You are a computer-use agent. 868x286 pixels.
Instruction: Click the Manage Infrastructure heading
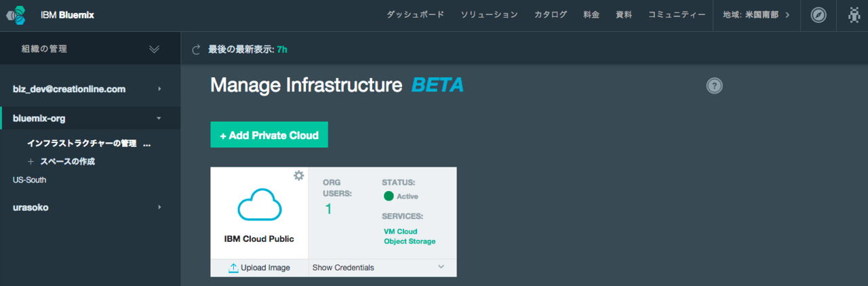point(307,85)
